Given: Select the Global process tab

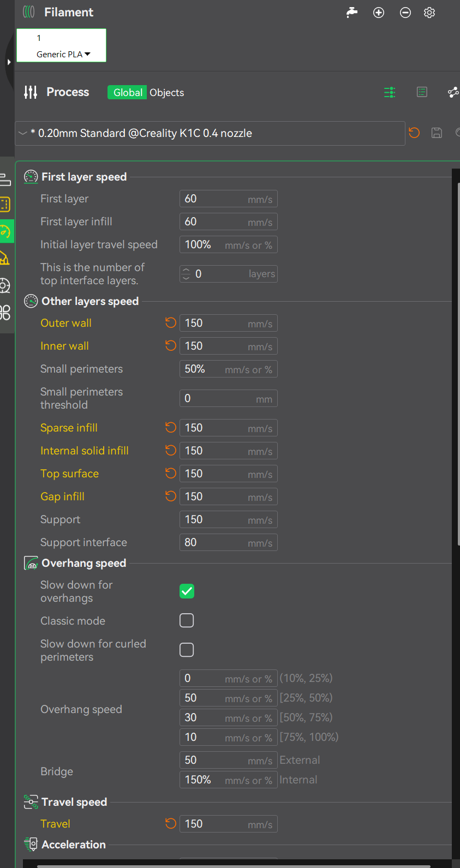Looking at the screenshot, I should point(128,93).
